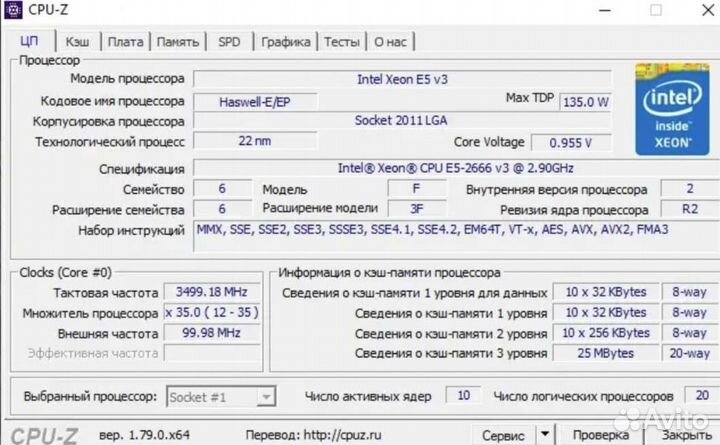Image resolution: width=720 pixels, height=445 pixels.
Task: Click the Max TDP 135.0 W value
Action: [x=585, y=102]
